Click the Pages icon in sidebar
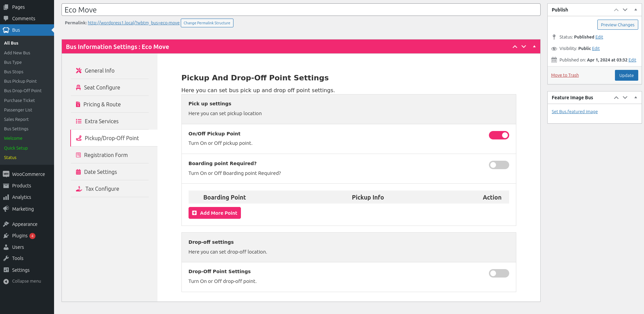The width and height of the screenshot is (644, 314). (x=6, y=7)
